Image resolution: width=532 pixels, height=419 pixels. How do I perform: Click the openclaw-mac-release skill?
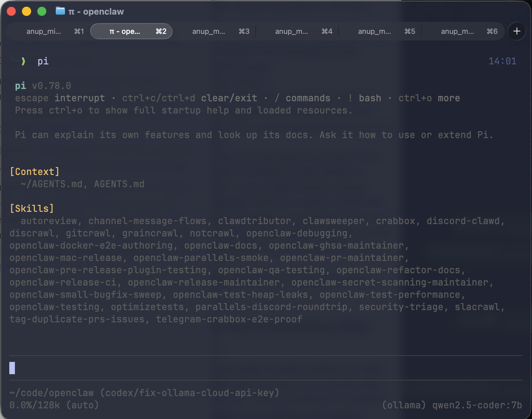click(x=66, y=258)
